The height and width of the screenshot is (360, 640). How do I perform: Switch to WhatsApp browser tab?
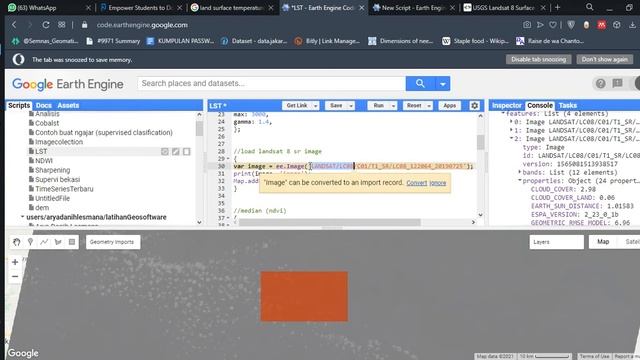pos(49,7)
